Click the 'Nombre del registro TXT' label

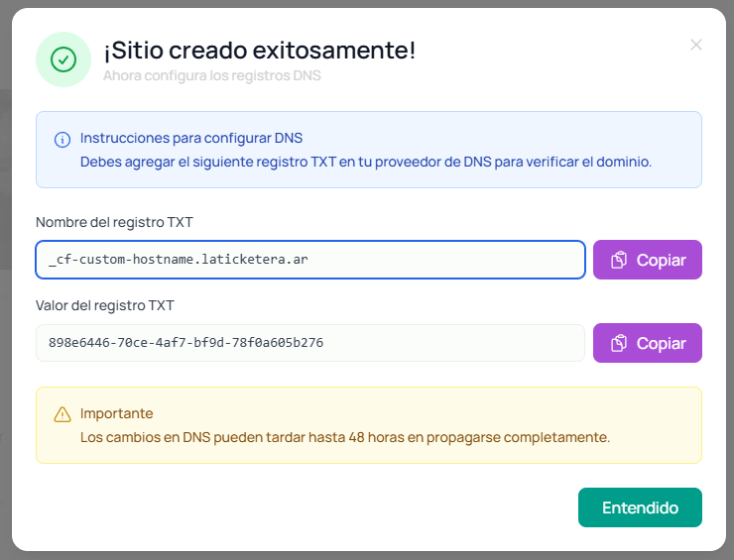tap(114, 222)
